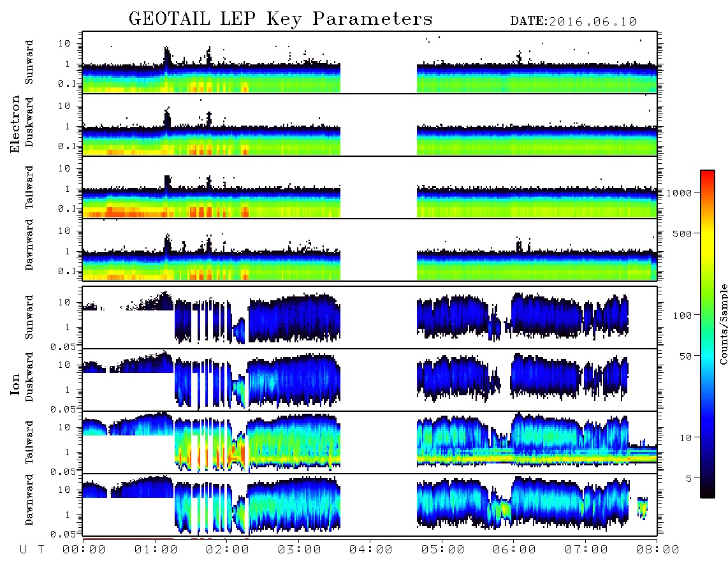
Task: Click the 04:00 time axis label
Action: 371,550
